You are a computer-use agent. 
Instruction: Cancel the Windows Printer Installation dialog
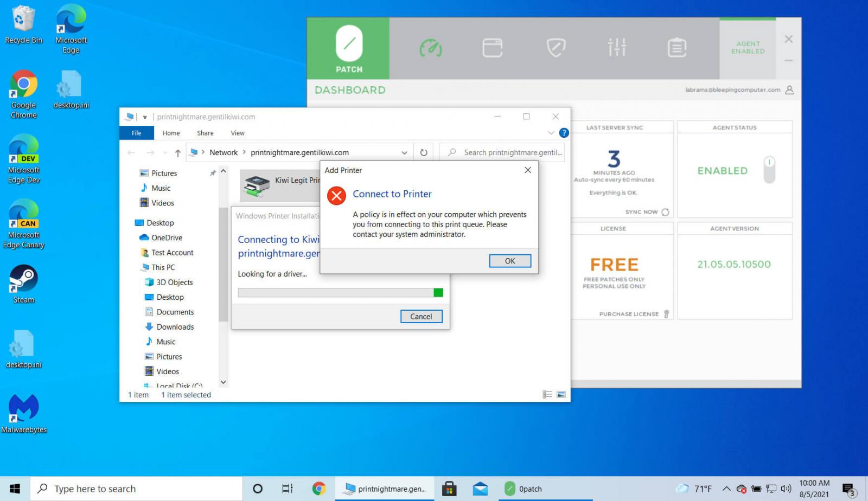pos(421,316)
